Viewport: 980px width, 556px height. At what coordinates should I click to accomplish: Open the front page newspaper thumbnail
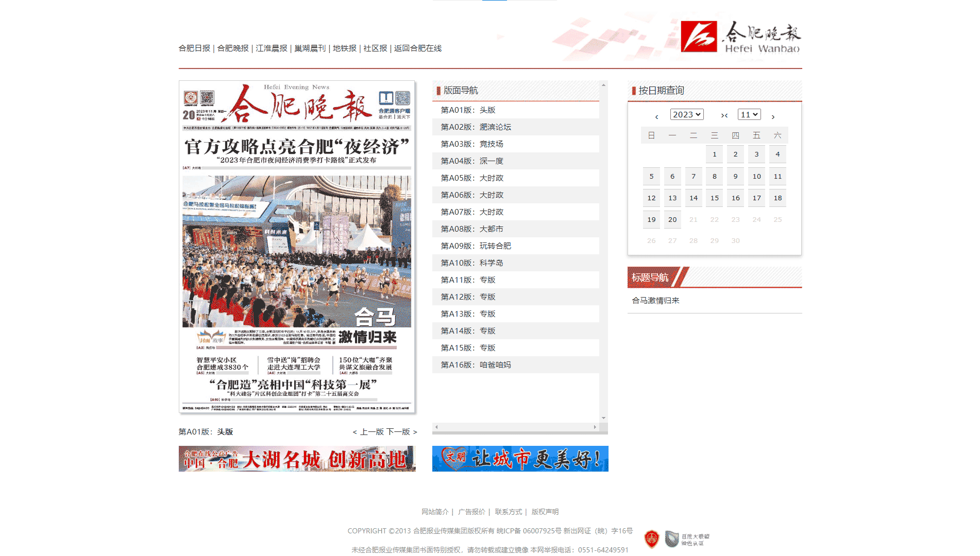pos(297,247)
